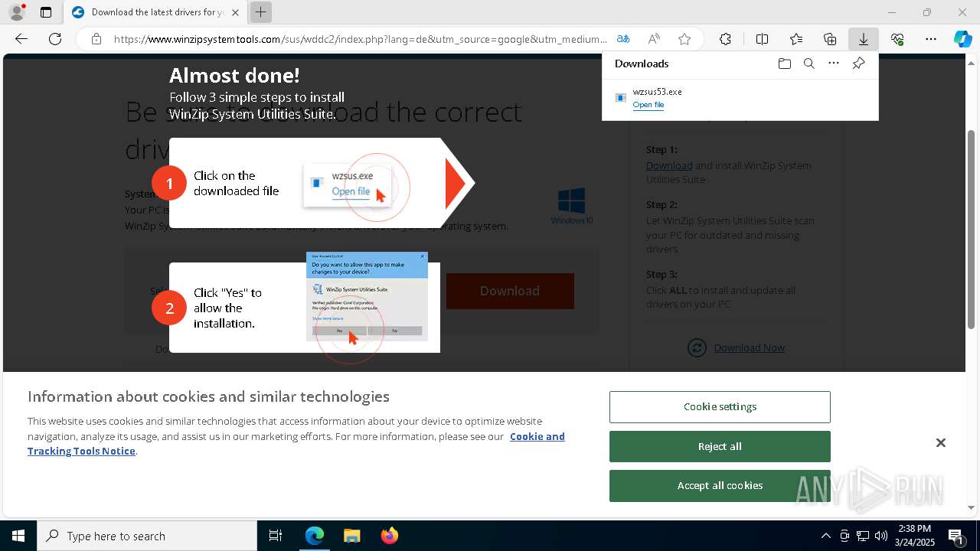Open Copilot sidebar icon
980x551 pixels.
point(962,39)
